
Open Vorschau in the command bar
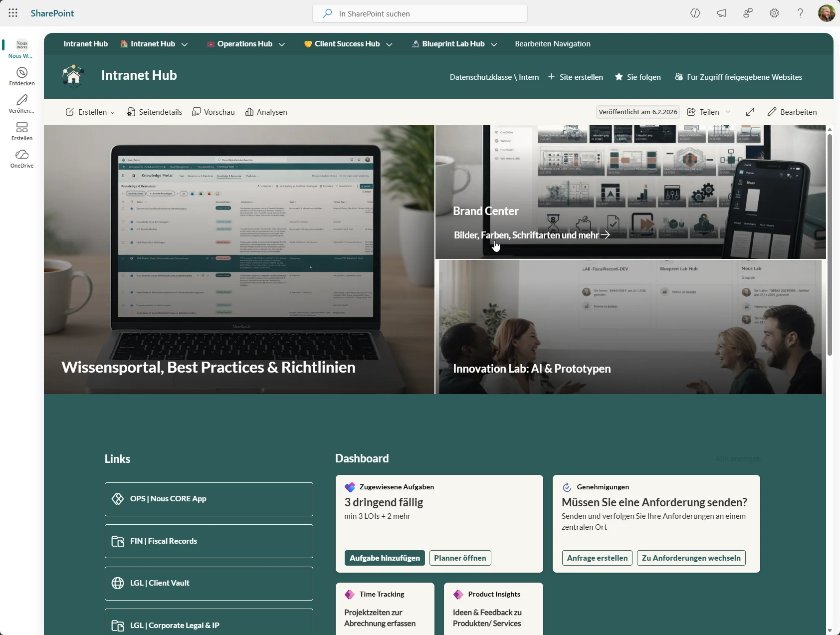click(213, 112)
